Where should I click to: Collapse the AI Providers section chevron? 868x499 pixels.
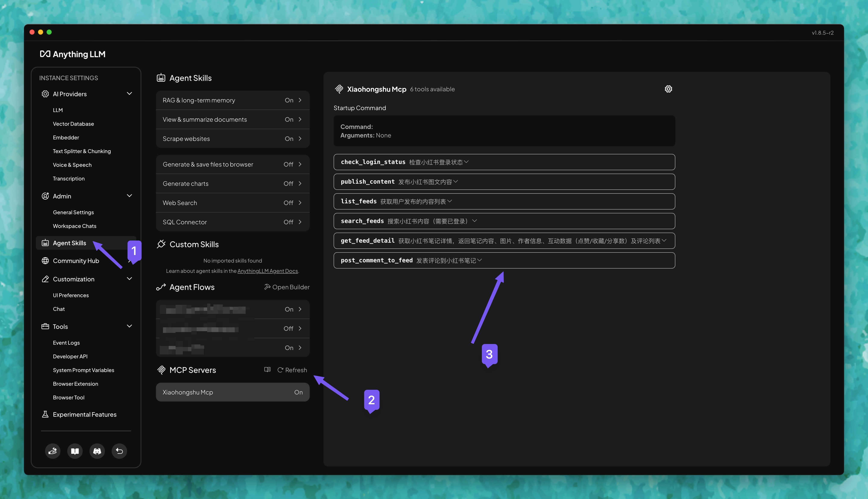[x=129, y=94]
